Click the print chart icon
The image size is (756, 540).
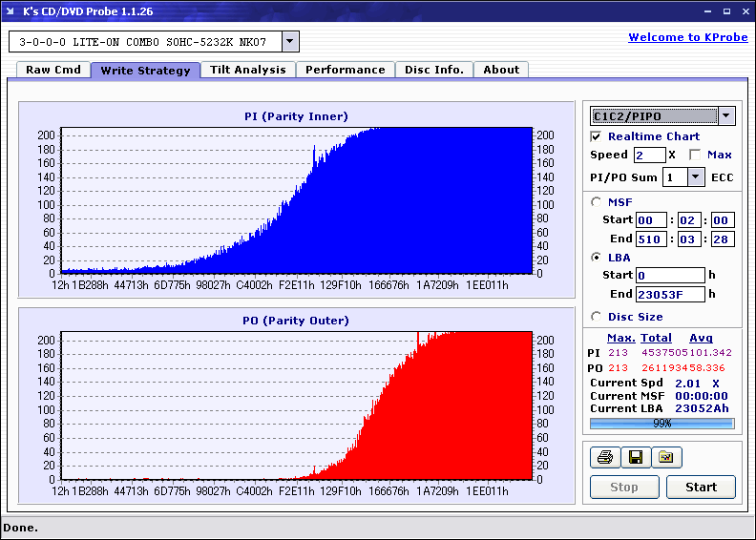click(x=605, y=457)
